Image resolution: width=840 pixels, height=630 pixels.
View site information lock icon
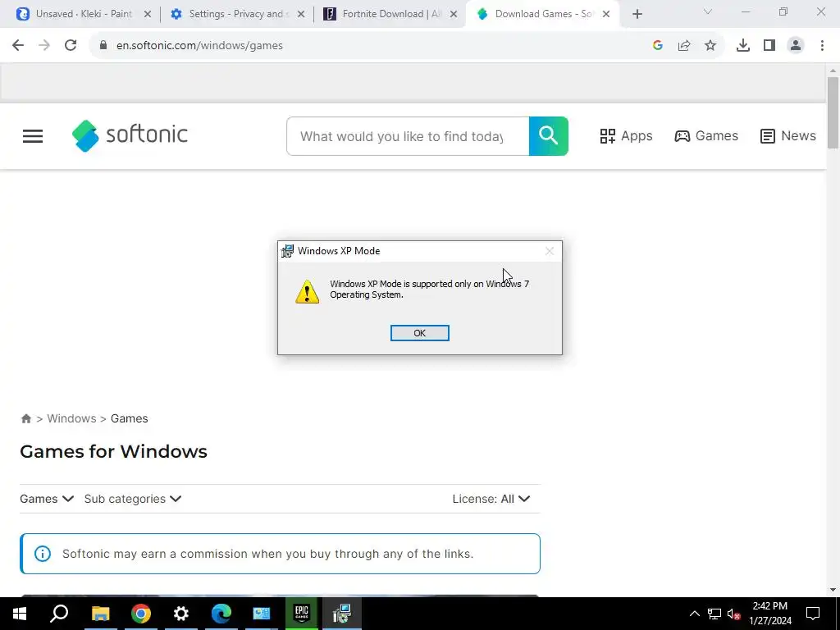[103, 46]
